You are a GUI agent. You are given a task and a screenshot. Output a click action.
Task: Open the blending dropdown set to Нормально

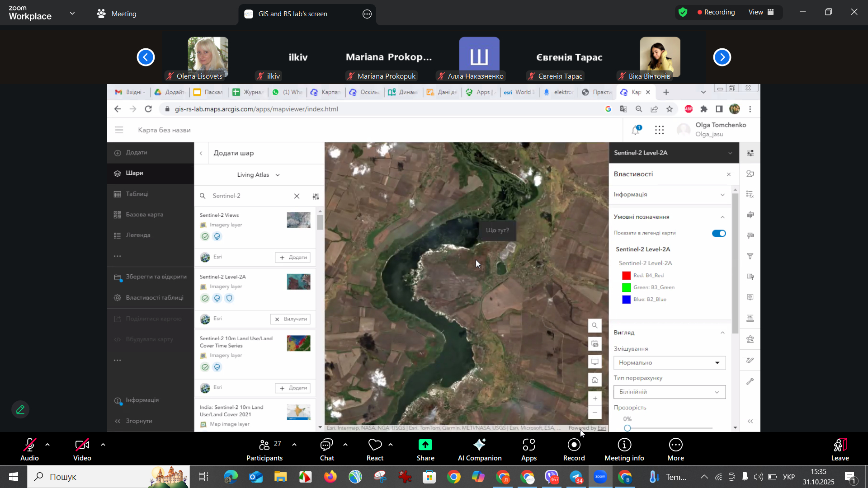pos(669,363)
